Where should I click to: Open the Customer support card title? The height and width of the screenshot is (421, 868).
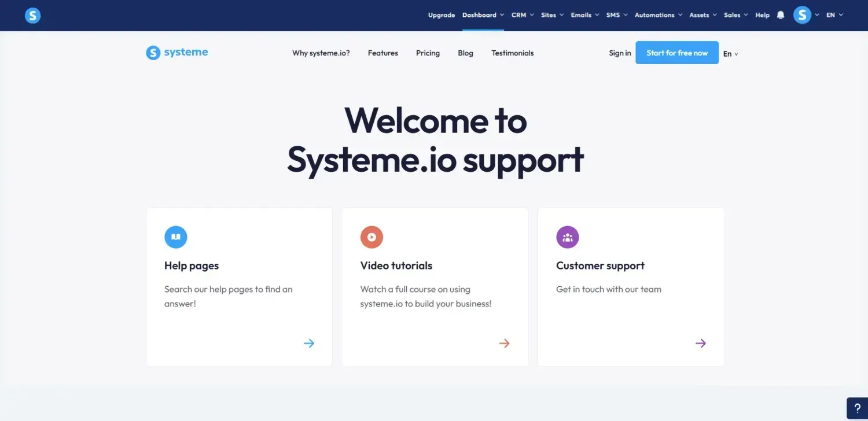600,266
